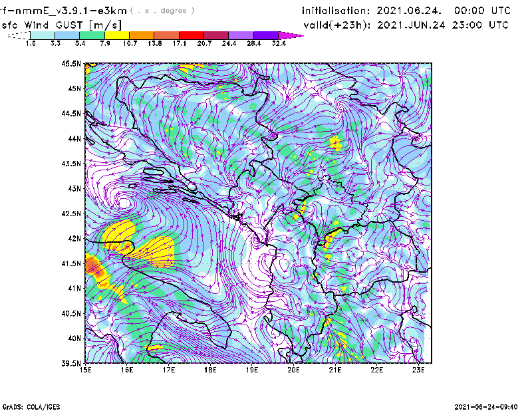Click the 45N latitude label
This screenshot has height=411, width=532.
pyautogui.click(x=74, y=88)
